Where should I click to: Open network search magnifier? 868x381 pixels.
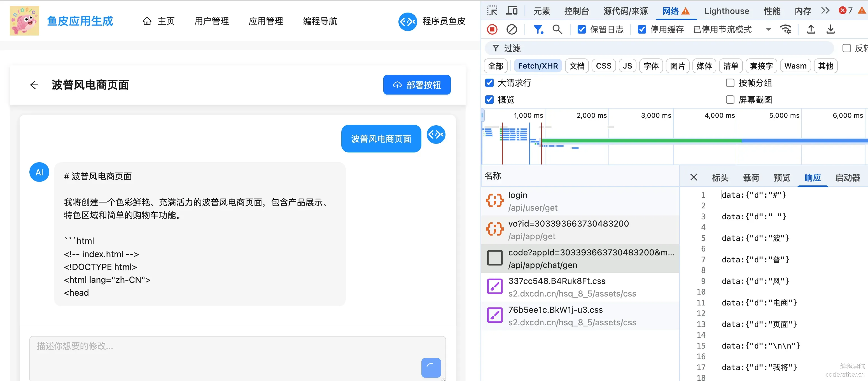[557, 30]
